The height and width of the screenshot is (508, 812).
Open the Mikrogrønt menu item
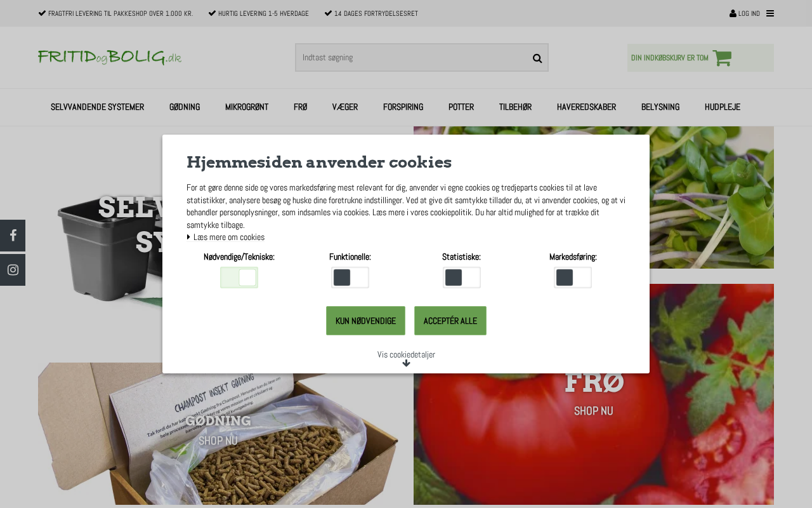(247, 107)
